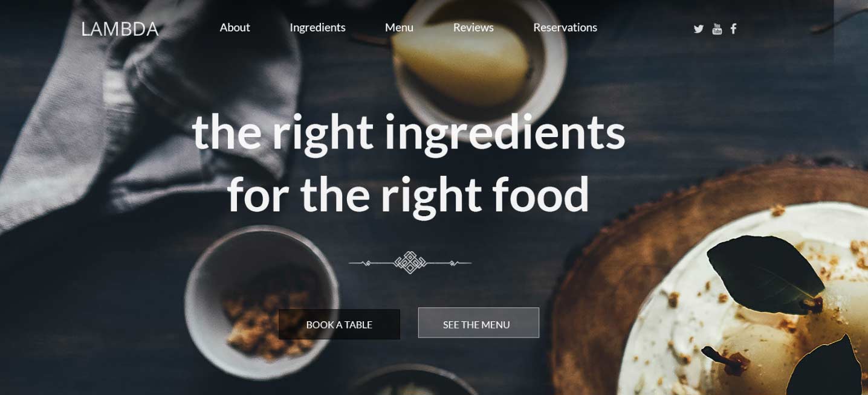Screen dimensions: 868x395
Task: Click the headline text 'the right ingredients'
Action: 409,133
